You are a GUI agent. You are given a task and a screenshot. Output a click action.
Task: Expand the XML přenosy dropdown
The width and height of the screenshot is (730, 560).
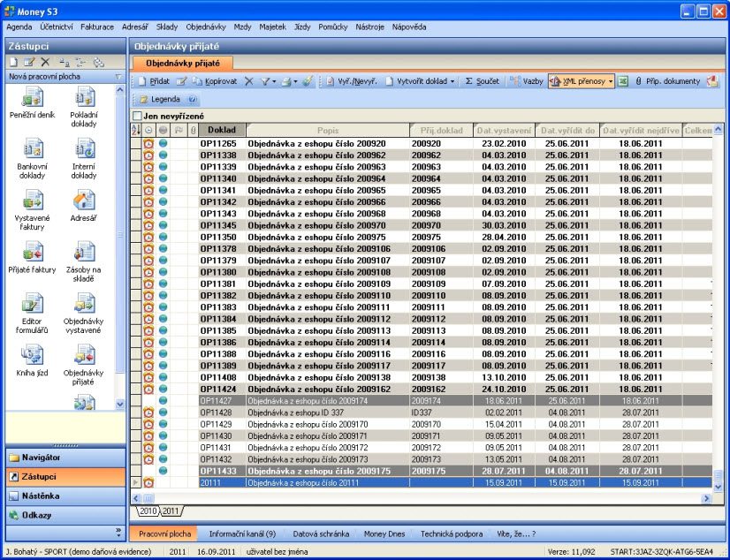611,81
